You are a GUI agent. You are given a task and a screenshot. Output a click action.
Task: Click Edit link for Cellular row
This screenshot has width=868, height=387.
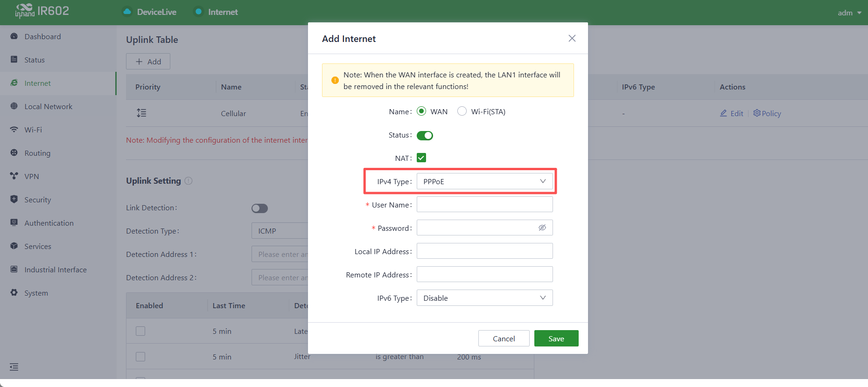click(x=732, y=113)
